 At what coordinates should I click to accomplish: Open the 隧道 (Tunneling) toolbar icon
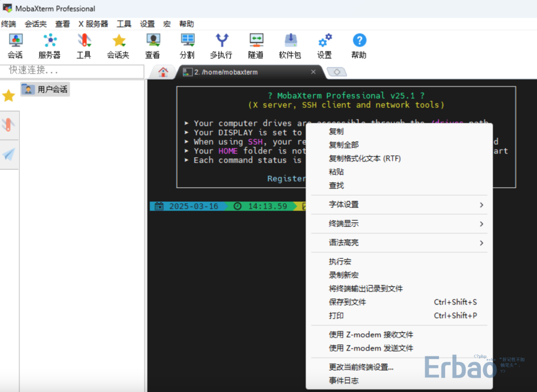click(x=256, y=46)
